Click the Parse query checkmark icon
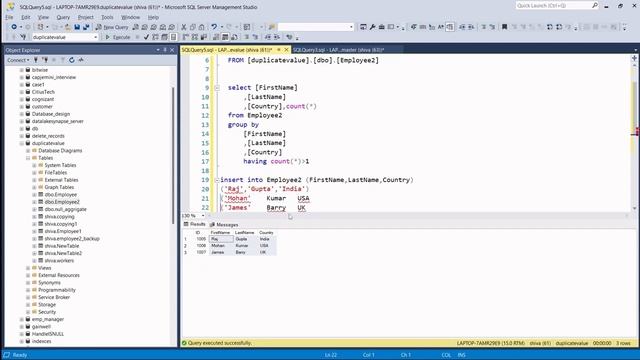 tap(146, 37)
